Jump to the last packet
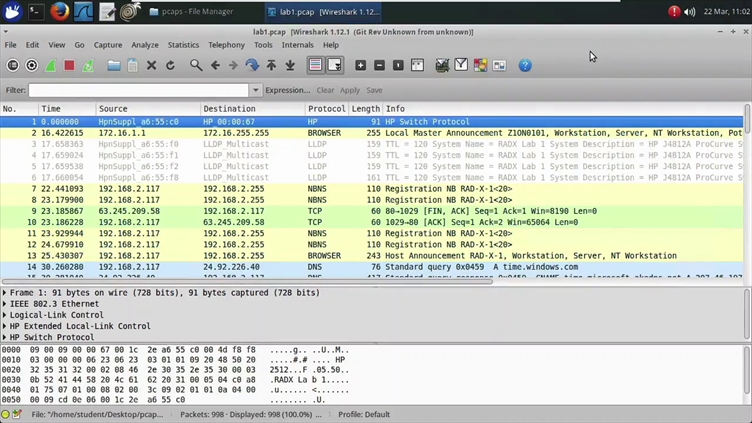 (x=290, y=65)
